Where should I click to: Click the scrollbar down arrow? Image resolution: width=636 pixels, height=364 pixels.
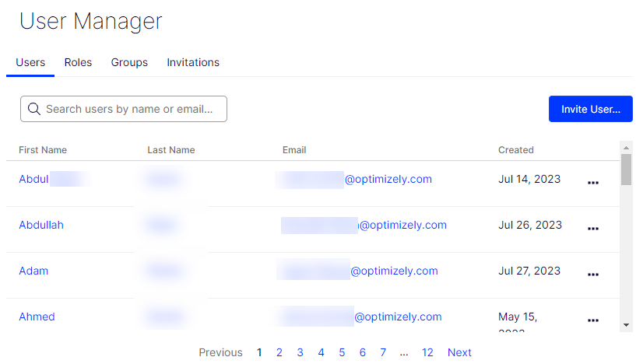(x=626, y=325)
